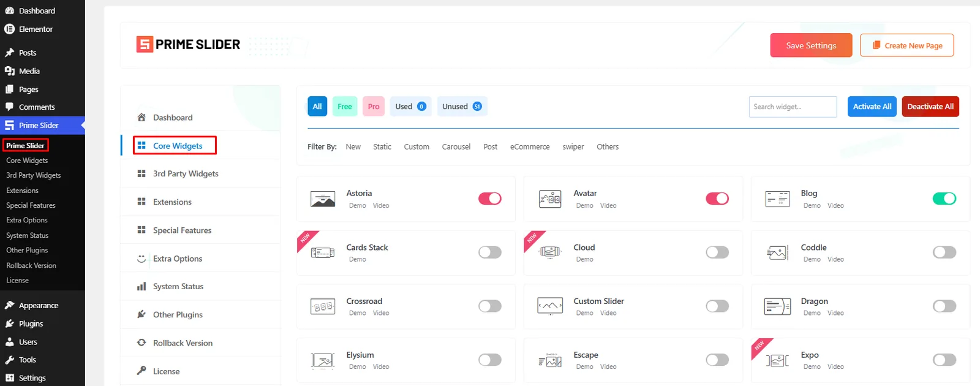Image resolution: width=980 pixels, height=386 pixels.
Task: Enable the Crossroad widget toggle
Action: coord(490,306)
